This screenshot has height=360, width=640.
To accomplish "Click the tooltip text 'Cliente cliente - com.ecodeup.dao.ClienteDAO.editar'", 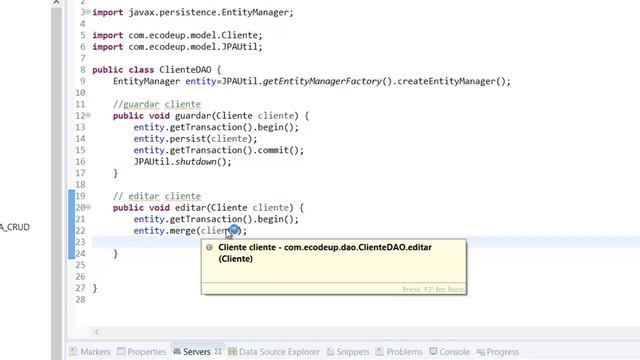I will coord(325,247).
